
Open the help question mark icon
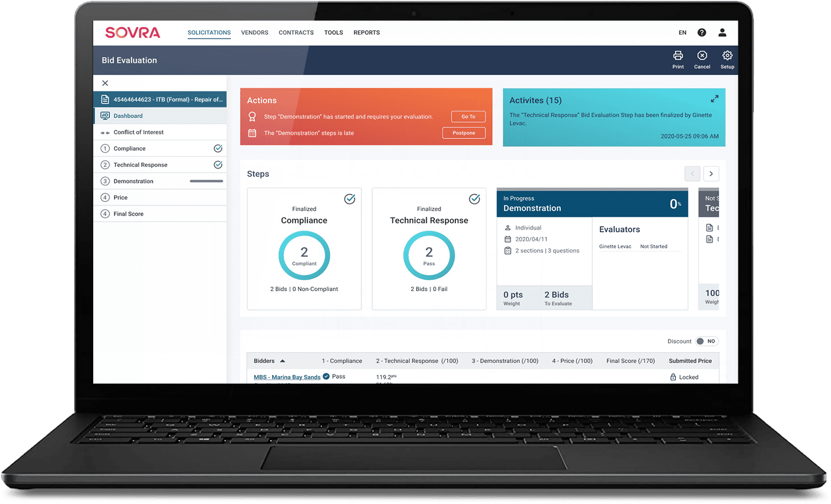tap(702, 33)
